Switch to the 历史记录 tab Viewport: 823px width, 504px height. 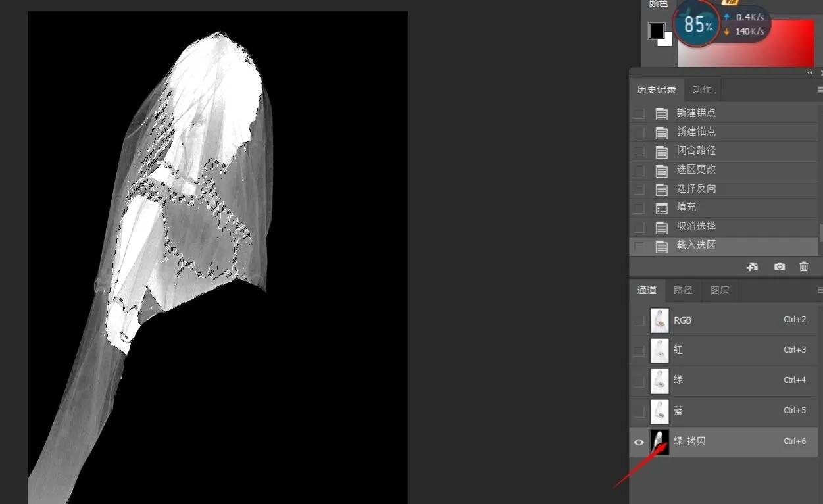(657, 89)
